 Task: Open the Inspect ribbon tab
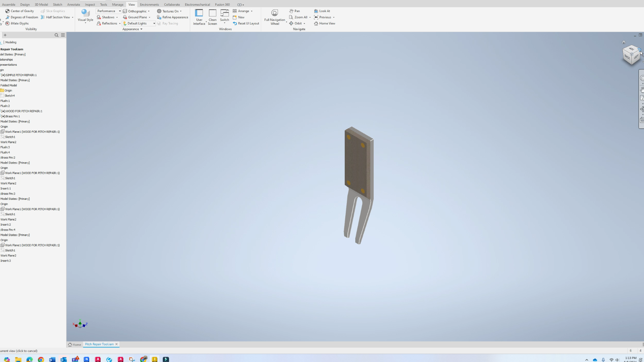[90, 5]
